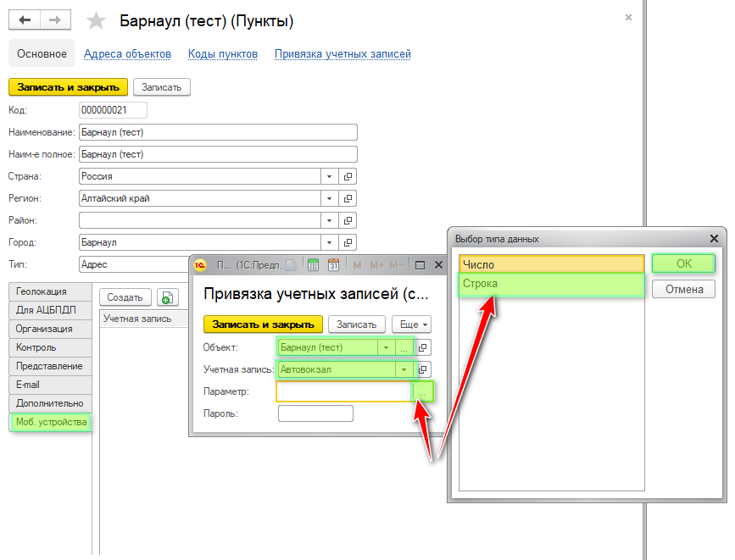Click the Объект field ellipsis button
Image resolution: width=735 pixels, height=560 pixels.
[404, 347]
